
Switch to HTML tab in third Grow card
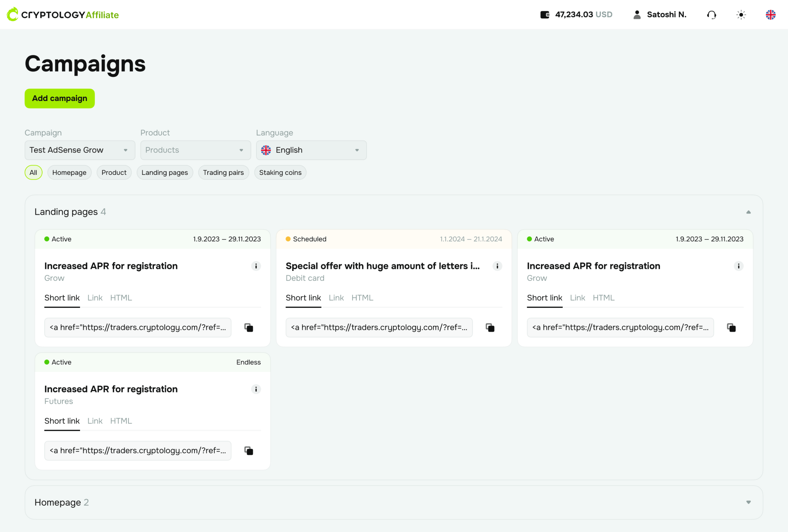604,298
